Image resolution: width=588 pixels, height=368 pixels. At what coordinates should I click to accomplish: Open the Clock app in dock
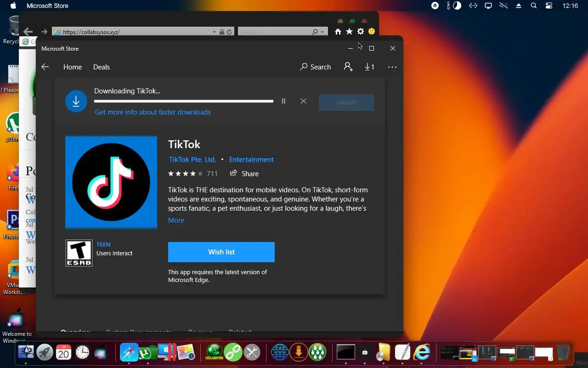pyautogui.click(x=82, y=353)
